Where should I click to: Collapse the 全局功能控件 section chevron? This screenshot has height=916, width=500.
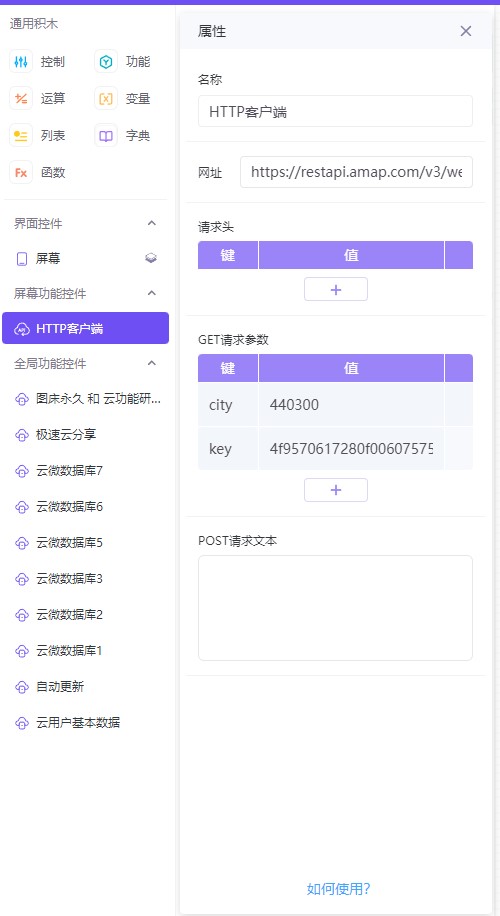point(152,363)
